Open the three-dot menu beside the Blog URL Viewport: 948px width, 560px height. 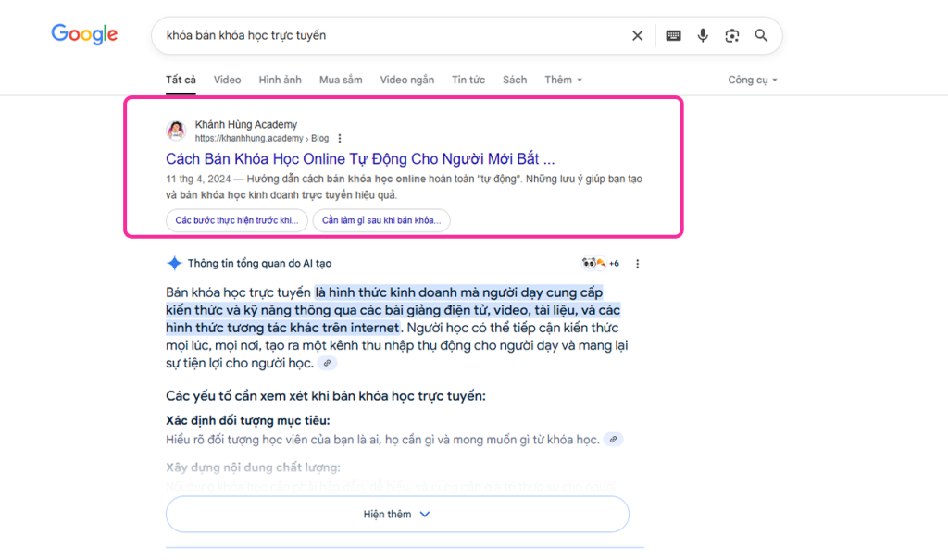click(x=340, y=139)
